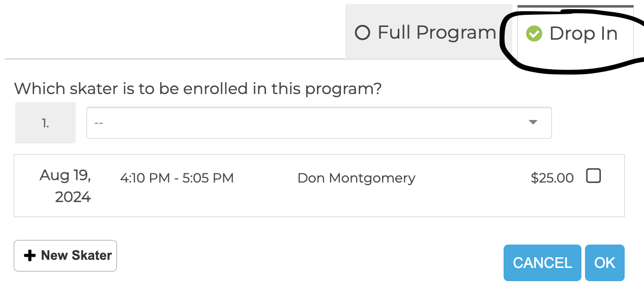Image resolution: width=644 pixels, height=302 pixels.
Task: Tick the checkbox for the $25.00 session
Action: click(x=593, y=176)
